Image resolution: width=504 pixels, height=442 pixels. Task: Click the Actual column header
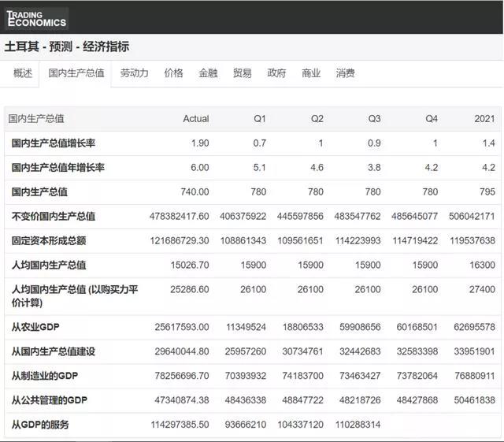[x=196, y=119]
